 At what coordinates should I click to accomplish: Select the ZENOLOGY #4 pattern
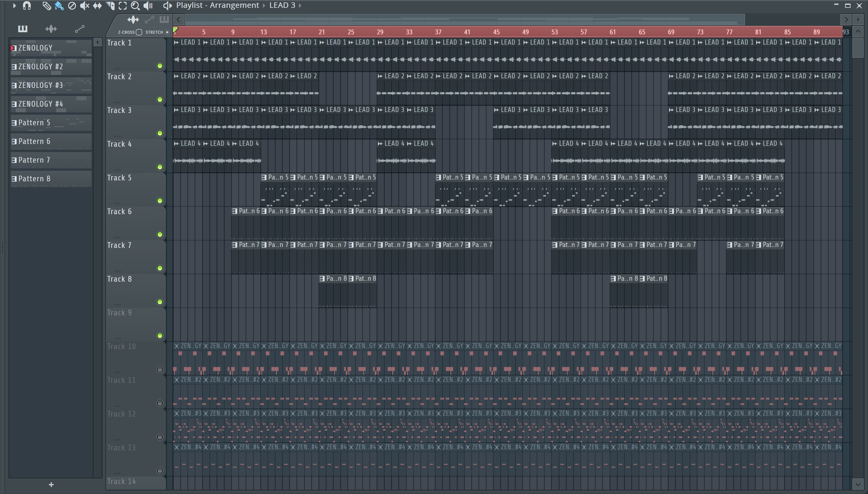click(51, 104)
